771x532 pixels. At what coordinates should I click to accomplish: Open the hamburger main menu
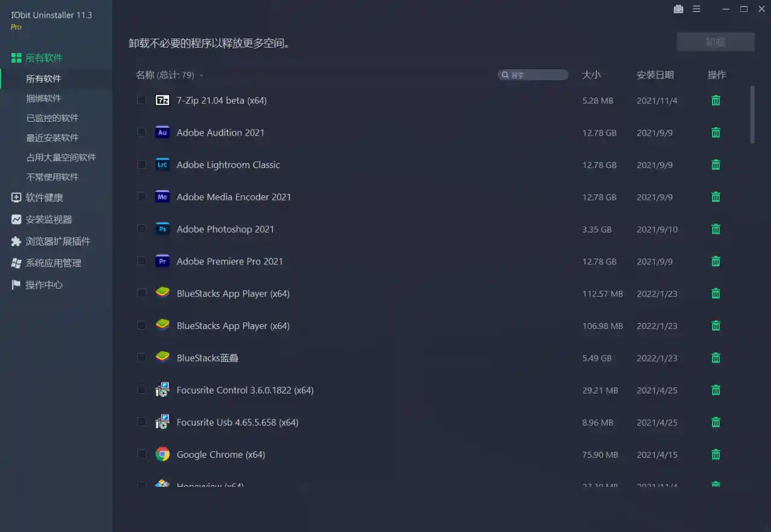tap(696, 9)
